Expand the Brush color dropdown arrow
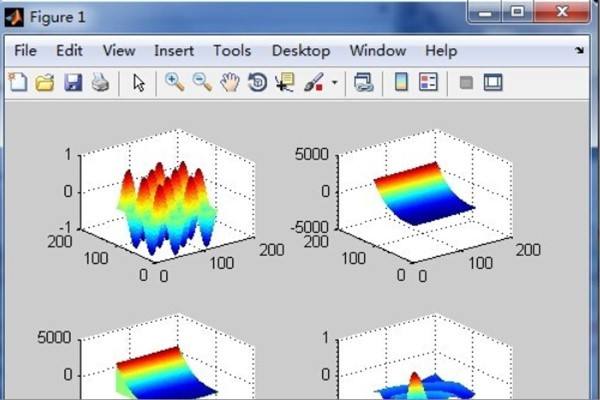The image size is (600, 400). (x=334, y=82)
